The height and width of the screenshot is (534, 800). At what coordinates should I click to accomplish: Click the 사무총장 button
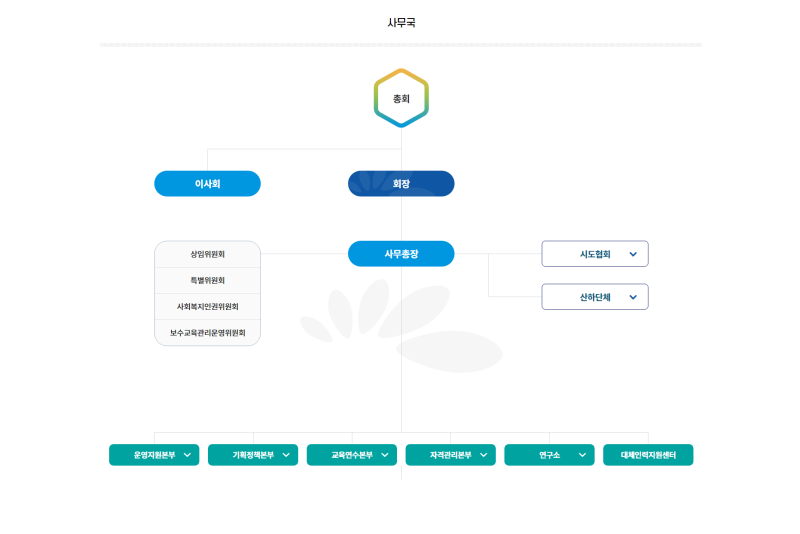(401, 254)
